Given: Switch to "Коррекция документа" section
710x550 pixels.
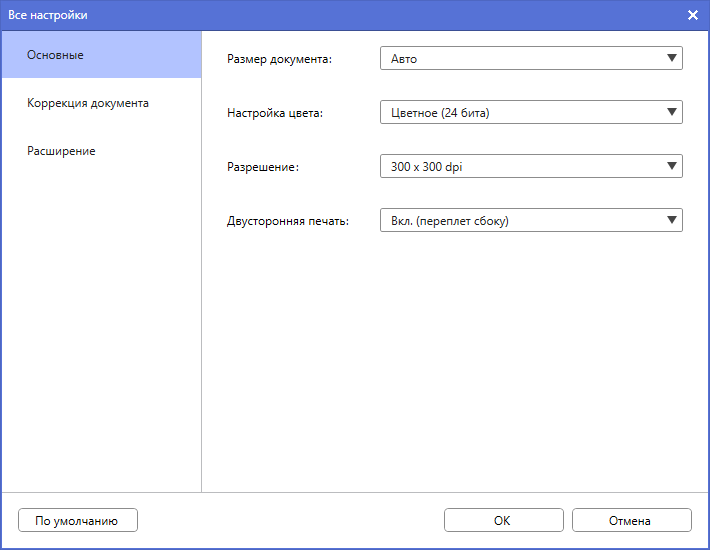Looking at the screenshot, I should click(88, 103).
